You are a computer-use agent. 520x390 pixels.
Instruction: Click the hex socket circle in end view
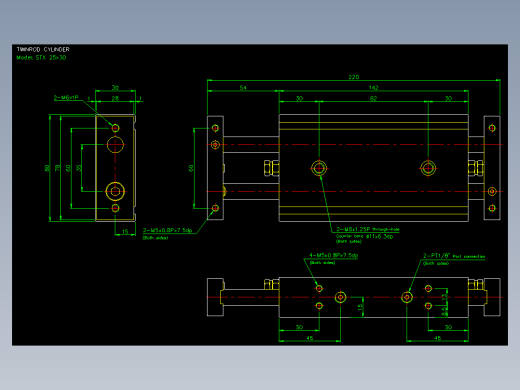pyautogui.click(x=115, y=191)
